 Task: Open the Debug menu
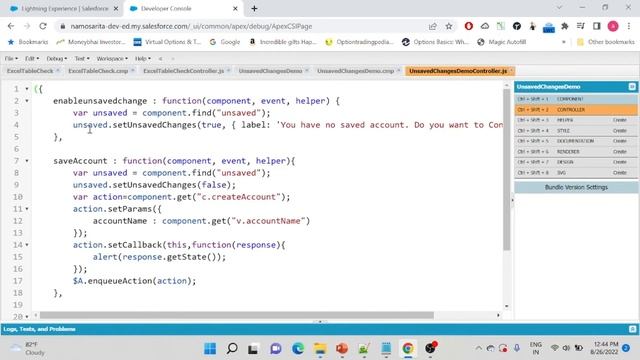(x=56, y=59)
